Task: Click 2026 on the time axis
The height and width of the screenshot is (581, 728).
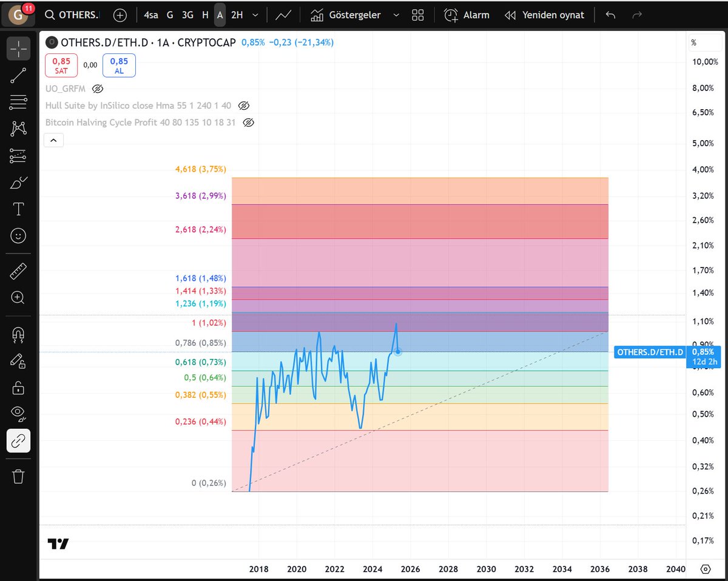Action: [x=411, y=569]
